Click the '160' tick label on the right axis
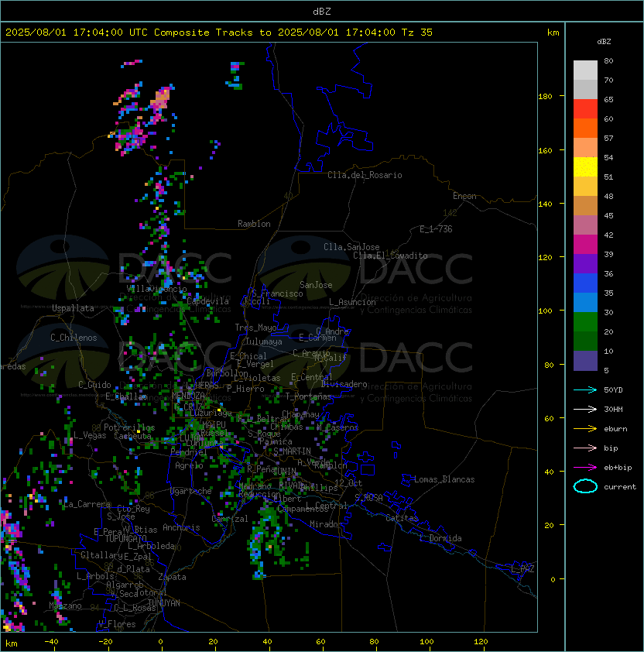 (545, 150)
